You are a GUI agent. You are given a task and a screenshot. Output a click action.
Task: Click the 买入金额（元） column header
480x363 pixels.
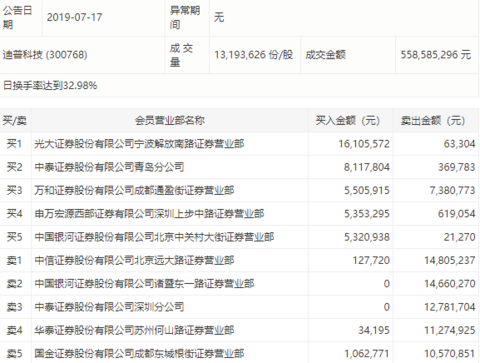pos(348,120)
